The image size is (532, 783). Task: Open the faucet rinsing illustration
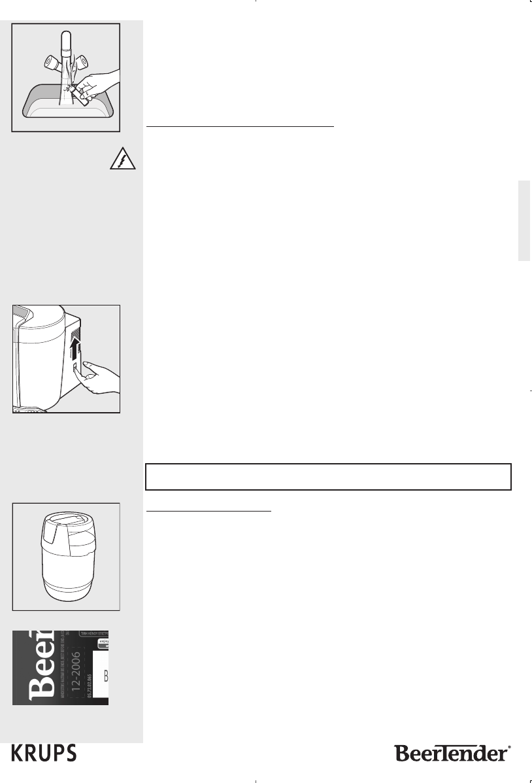tap(66, 77)
